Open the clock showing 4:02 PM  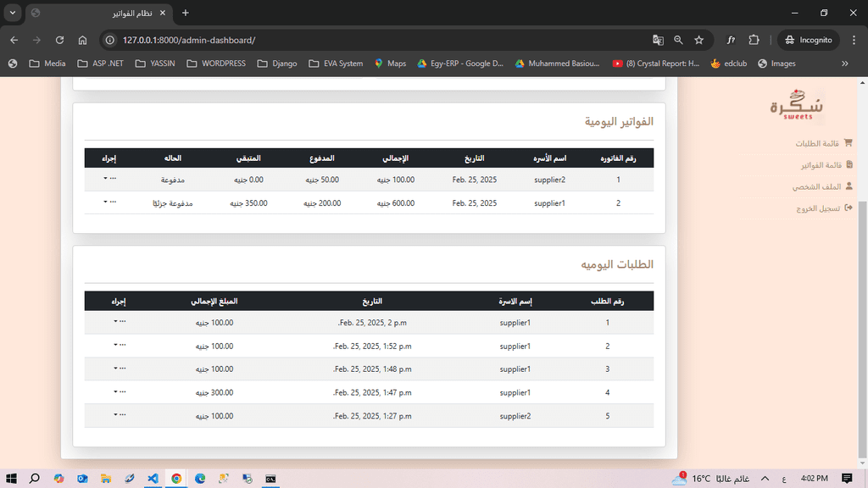click(815, 479)
